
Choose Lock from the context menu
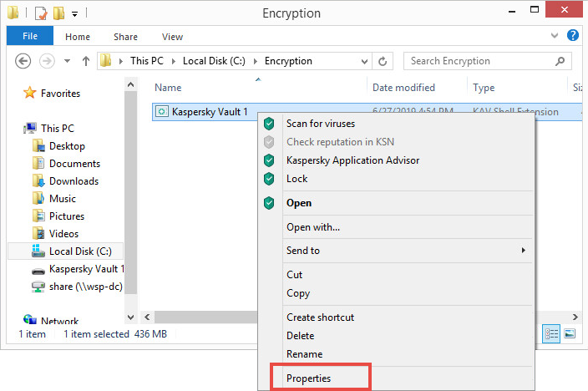[396, 179]
